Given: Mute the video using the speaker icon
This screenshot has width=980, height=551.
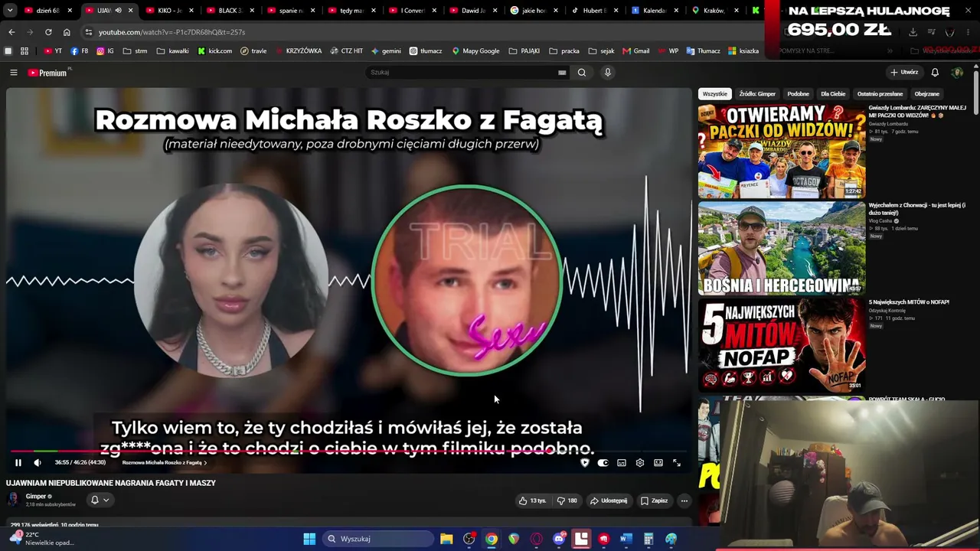Looking at the screenshot, I should click(38, 462).
